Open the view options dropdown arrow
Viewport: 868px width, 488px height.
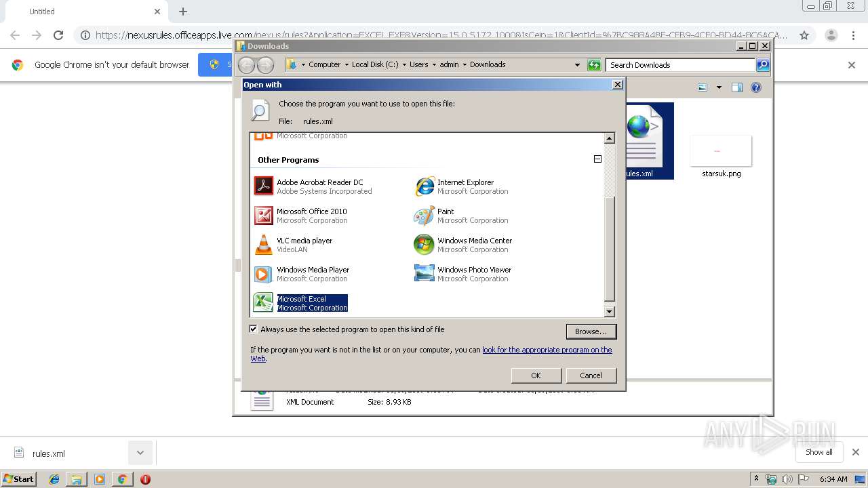pos(719,87)
